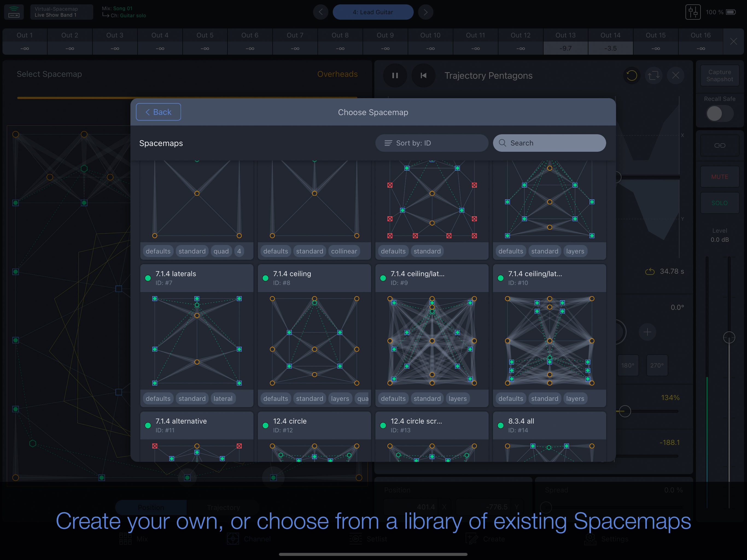Select the 7.1.4 ceiling spacemap thumbnail
Viewport: 747px width, 560px height.
[x=314, y=340]
